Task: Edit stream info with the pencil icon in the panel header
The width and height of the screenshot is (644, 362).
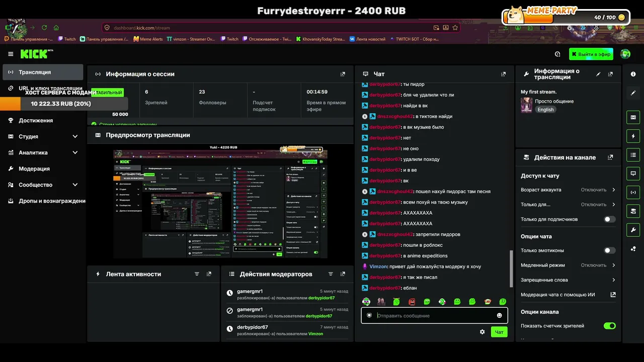Action: 598,74
